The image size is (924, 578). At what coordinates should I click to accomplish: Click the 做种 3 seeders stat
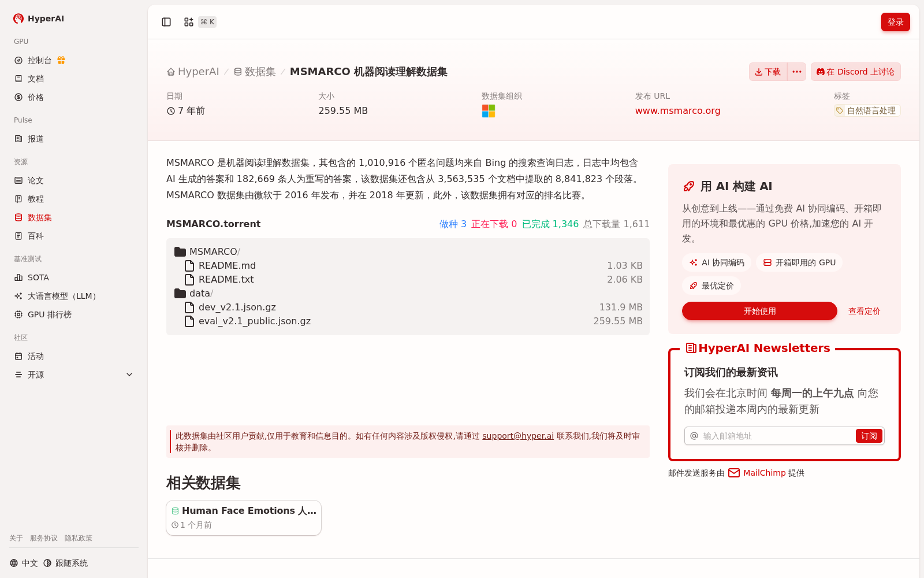tap(453, 224)
